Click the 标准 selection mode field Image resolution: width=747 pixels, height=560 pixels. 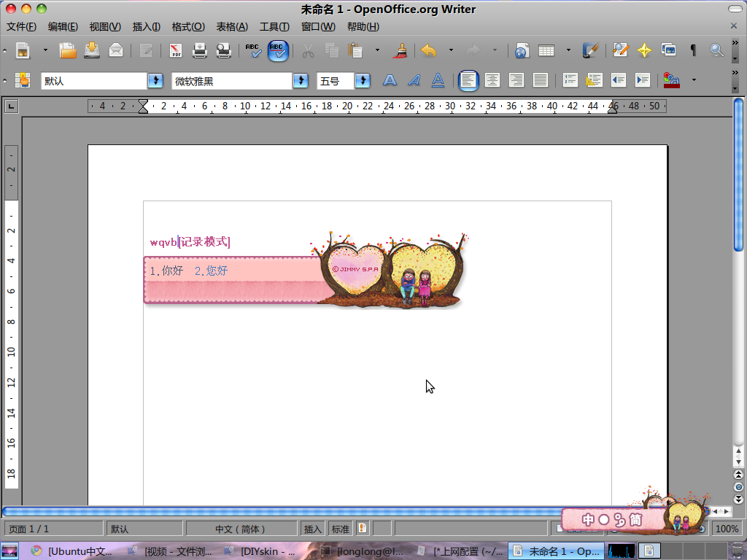[340, 529]
